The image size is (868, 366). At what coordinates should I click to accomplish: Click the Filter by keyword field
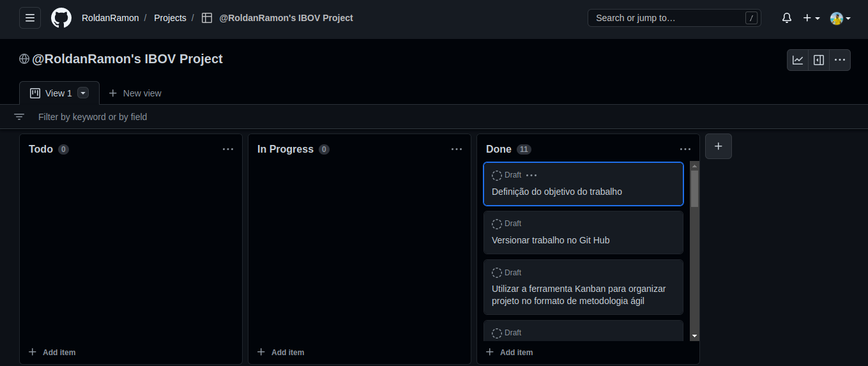point(255,117)
